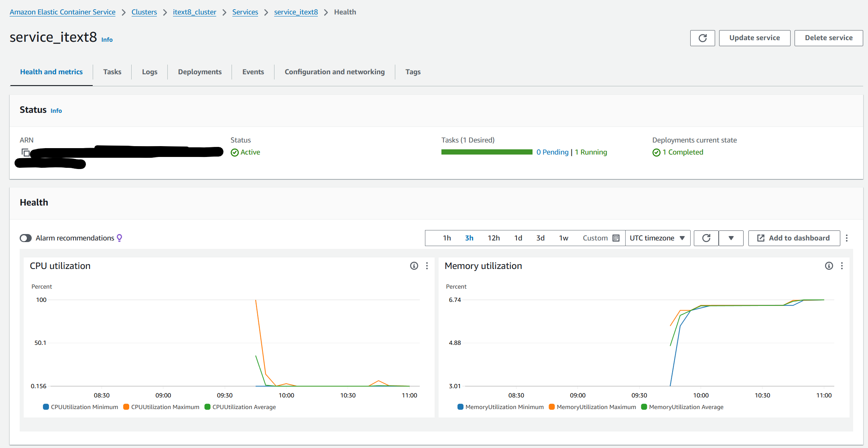Click the Update service button

[x=754, y=38]
